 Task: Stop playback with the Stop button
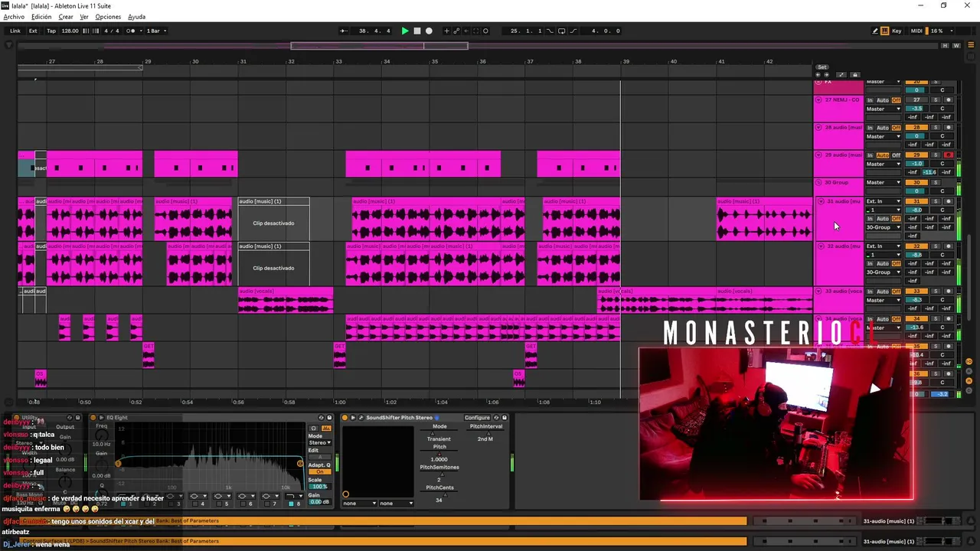416,31
